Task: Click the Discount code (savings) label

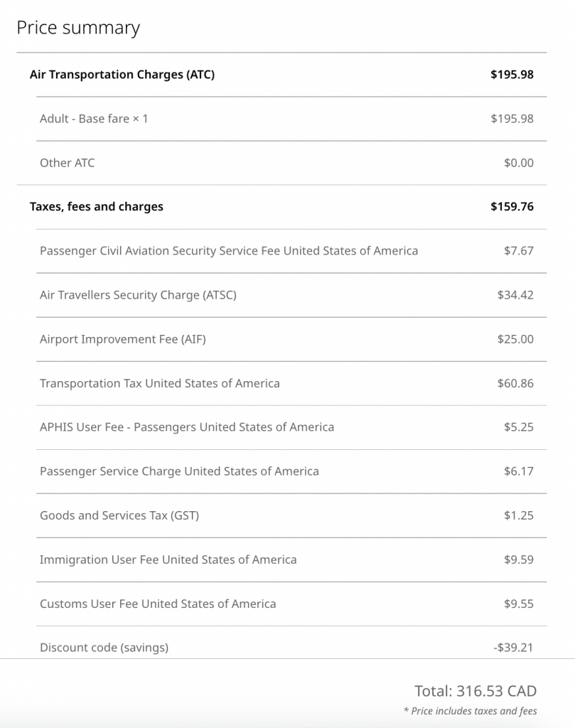Action: coord(104,648)
